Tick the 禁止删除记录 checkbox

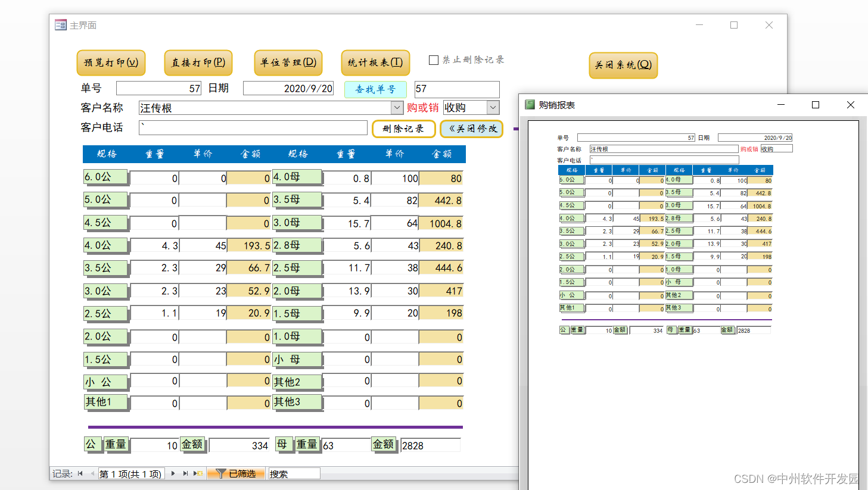click(x=434, y=60)
